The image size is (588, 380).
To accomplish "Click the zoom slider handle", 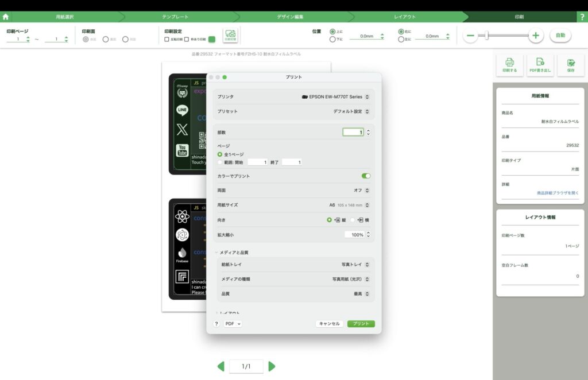I will point(487,36).
